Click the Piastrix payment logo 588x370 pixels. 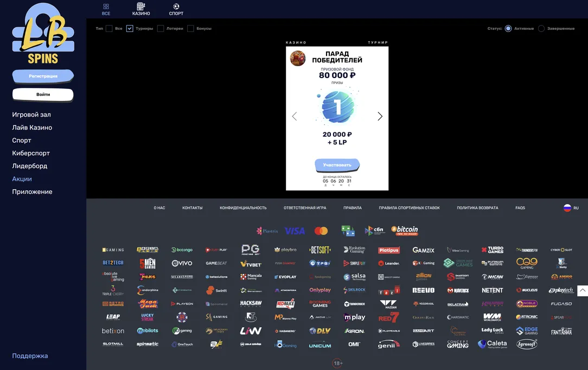(x=267, y=231)
